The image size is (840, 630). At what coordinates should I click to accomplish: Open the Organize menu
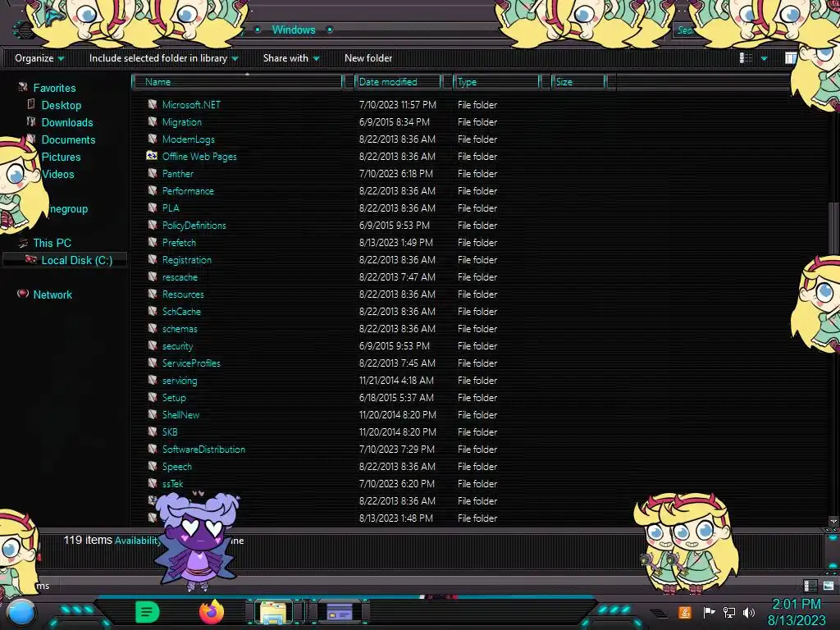[39, 58]
